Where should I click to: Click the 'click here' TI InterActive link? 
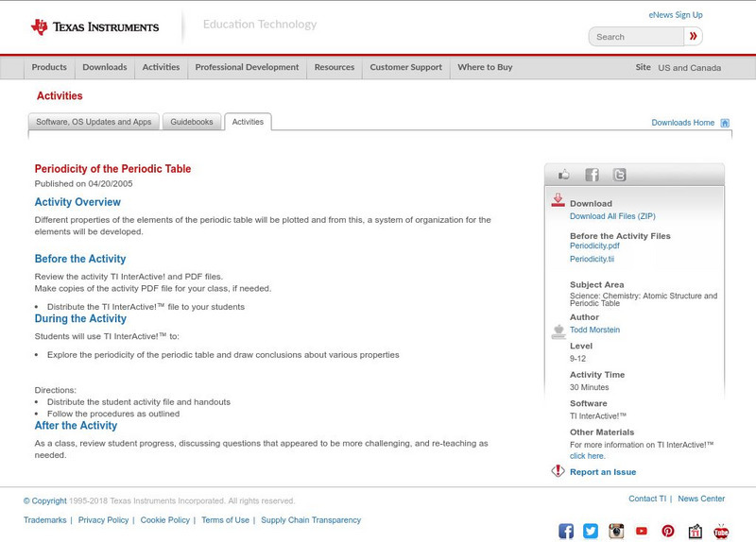587,456
